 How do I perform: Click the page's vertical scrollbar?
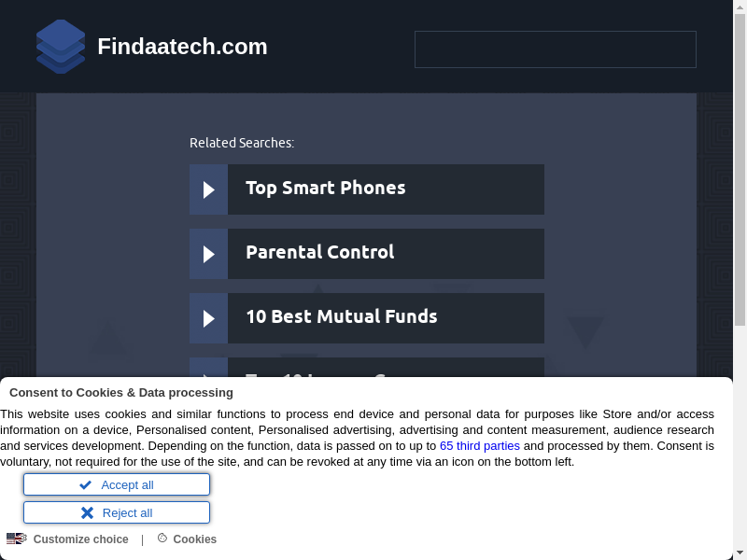tap(740, 187)
